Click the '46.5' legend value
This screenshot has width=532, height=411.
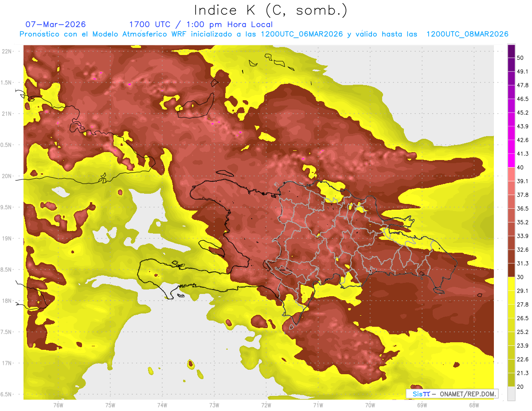click(523, 99)
